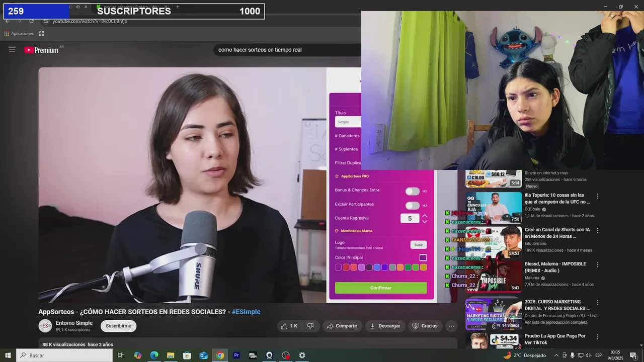Open Microsoft Store from taskbar
This screenshot has height=362, width=644.
pos(187,355)
